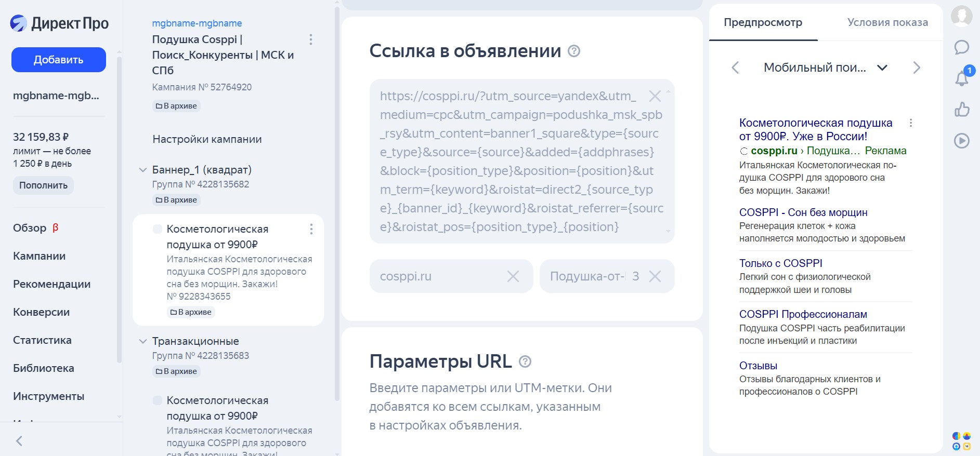Open Кампании in the sidebar
The image size is (980, 456).
[39, 256]
